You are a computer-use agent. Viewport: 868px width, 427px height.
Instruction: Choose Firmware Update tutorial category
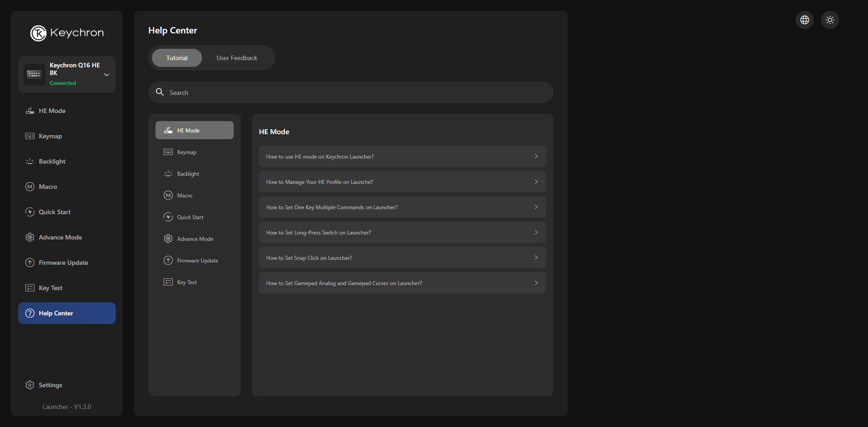tap(197, 261)
